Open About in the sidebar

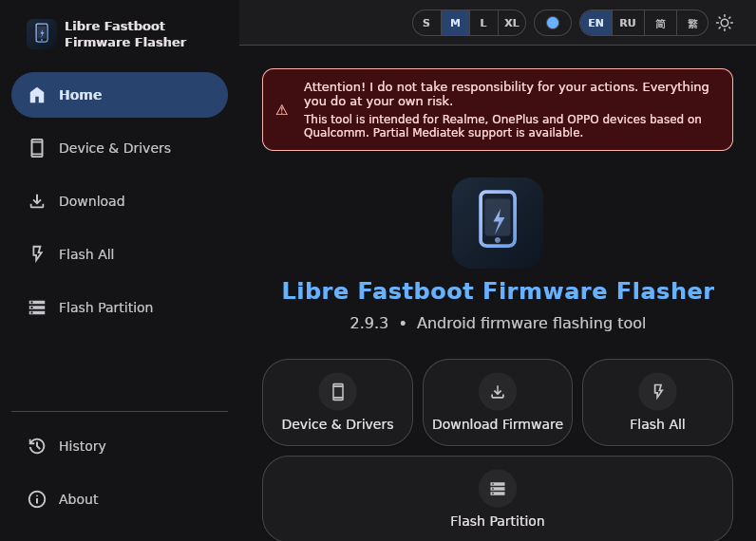click(x=120, y=499)
